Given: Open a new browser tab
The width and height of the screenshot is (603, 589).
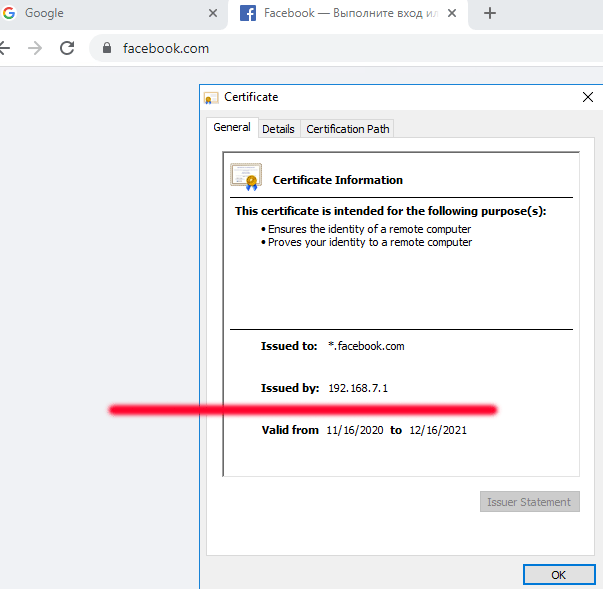Looking at the screenshot, I should click(x=490, y=13).
